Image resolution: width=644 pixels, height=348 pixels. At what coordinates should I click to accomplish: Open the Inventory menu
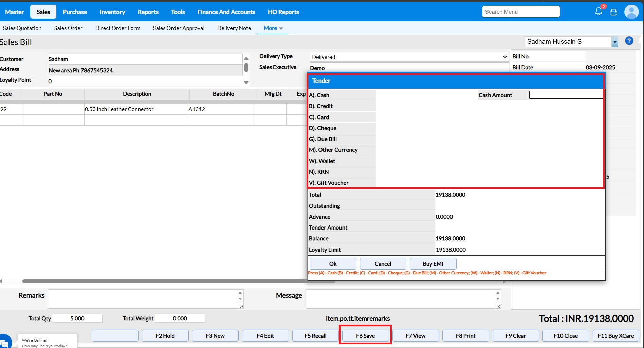pyautogui.click(x=112, y=12)
